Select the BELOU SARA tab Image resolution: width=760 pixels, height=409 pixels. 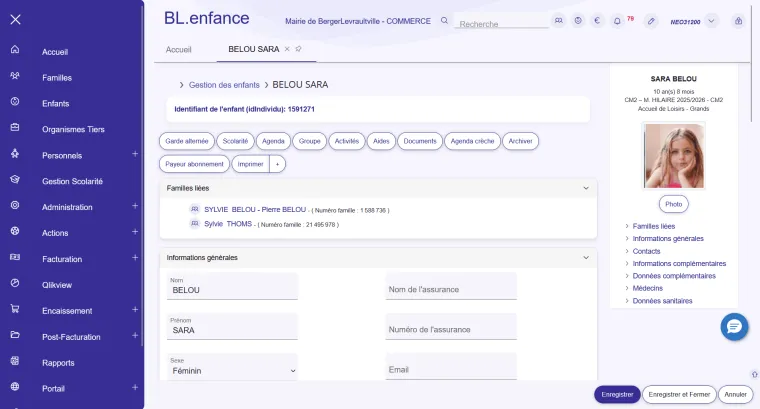pos(253,49)
